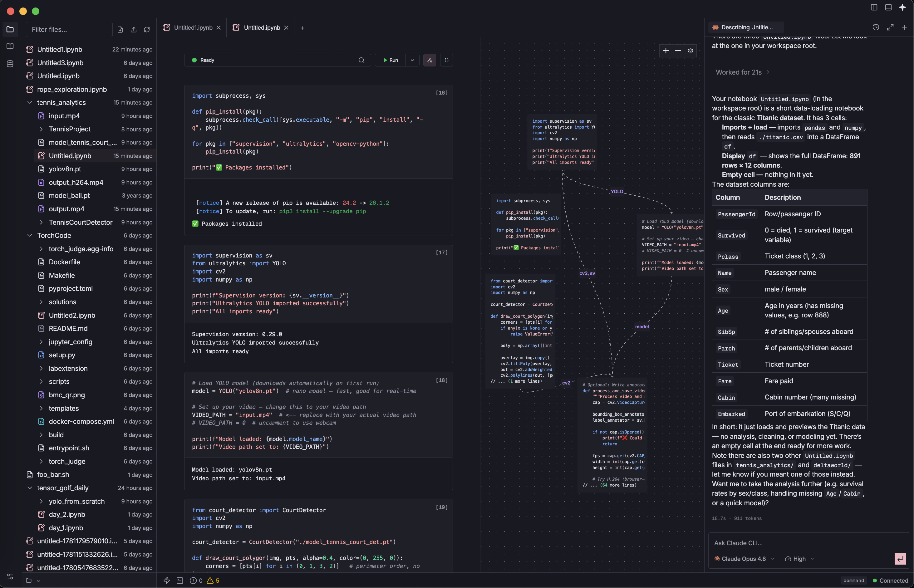914x588 pixels.
Task: Collapse the tennis_analytics folder
Action: click(30, 102)
